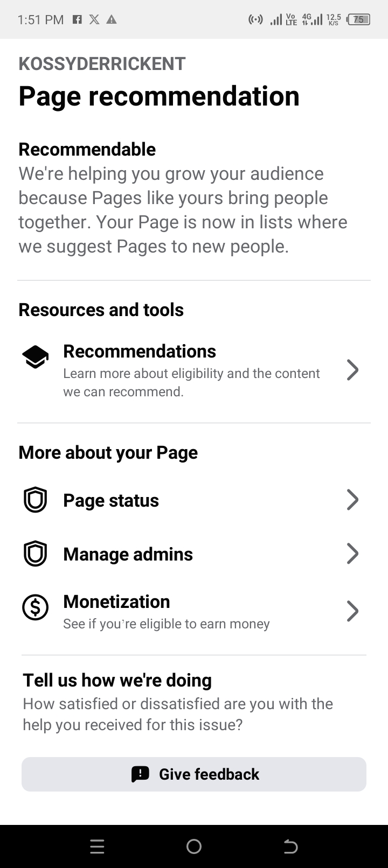Tap the Android back navigation arrow
This screenshot has width=388, height=868.
(290, 846)
